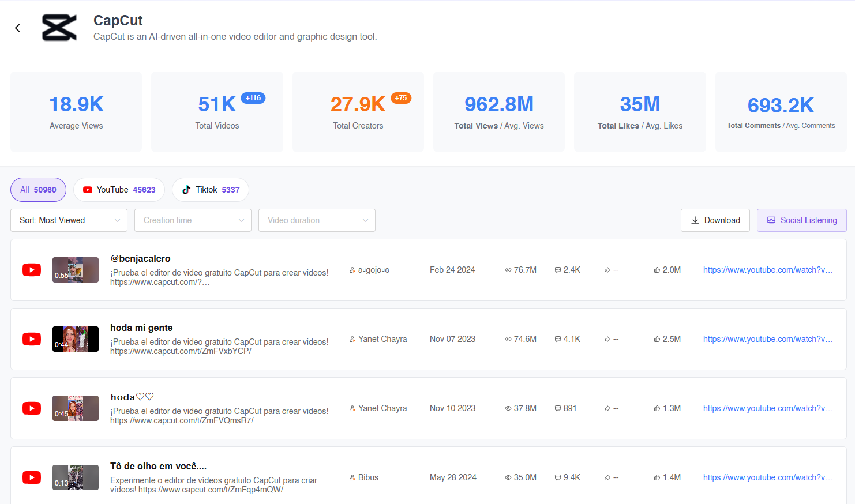Screen dimensions: 855x504
Task: Click the views eye icon beside 35.0M
Action: pos(508,477)
